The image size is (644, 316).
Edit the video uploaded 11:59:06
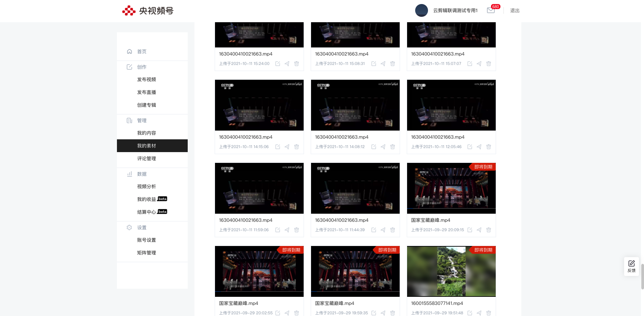coord(278,230)
